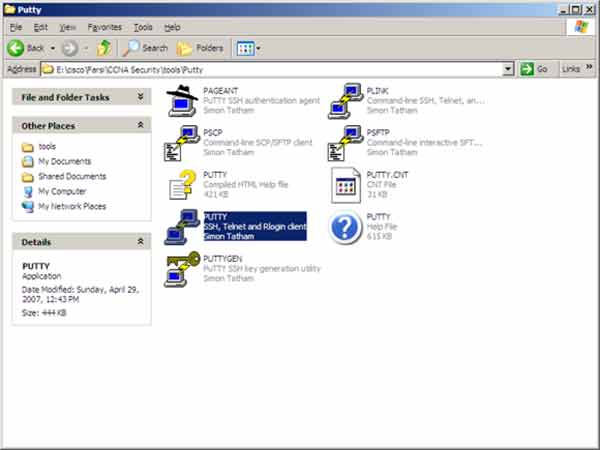Open the Back history dropdown arrow
The image size is (600, 450).
coord(53,48)
